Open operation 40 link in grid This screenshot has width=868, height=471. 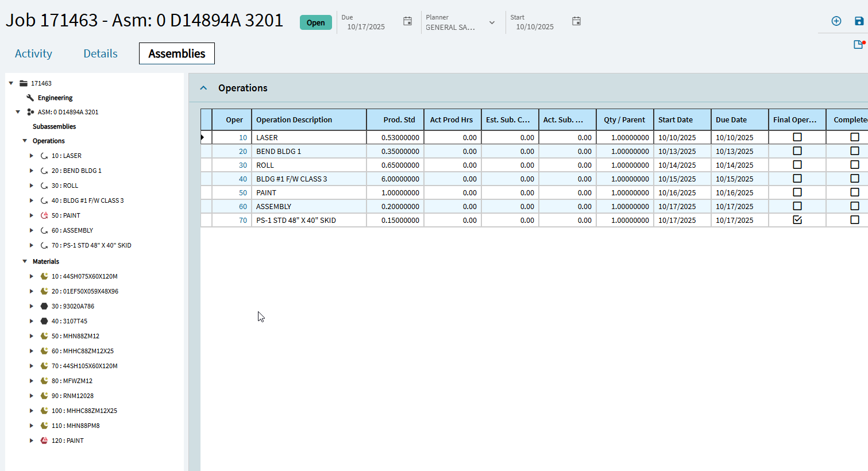point(243,179)
